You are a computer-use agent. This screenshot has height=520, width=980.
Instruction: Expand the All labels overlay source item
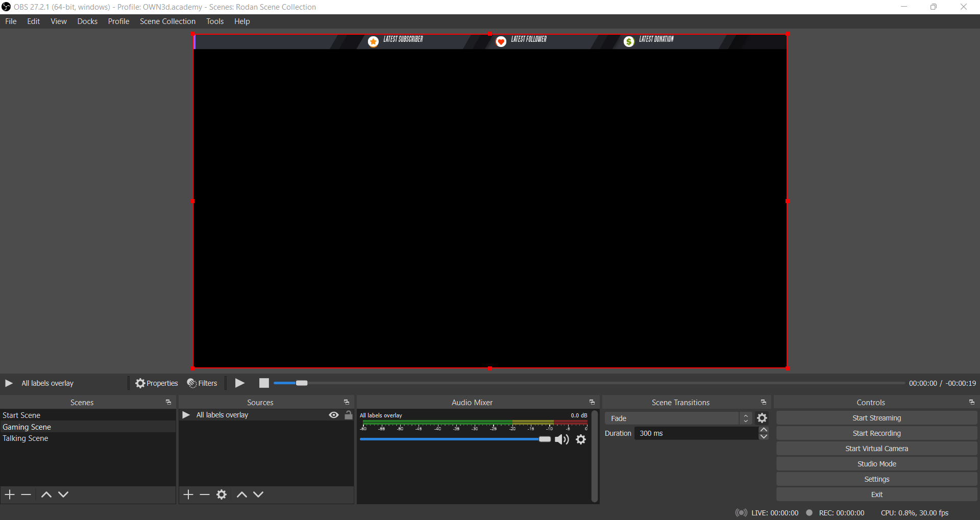pos(186,415)
